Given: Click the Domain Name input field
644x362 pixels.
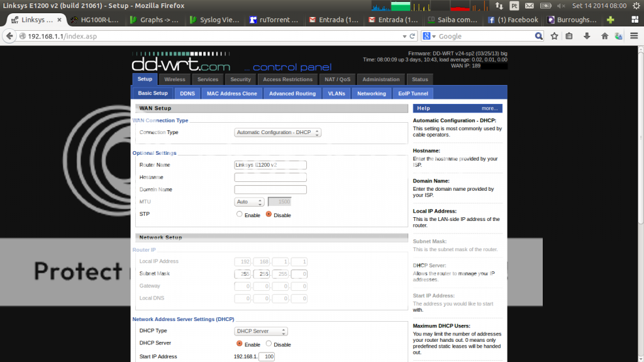Looking at the screenshot, I should coord(270,189).
